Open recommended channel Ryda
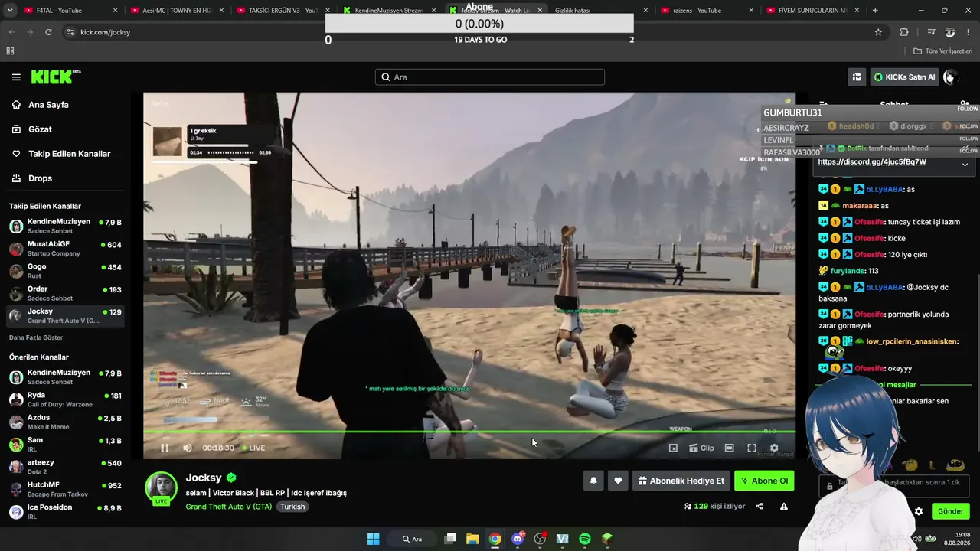This screenshot has height=551, width=980. tap(65, 399)
